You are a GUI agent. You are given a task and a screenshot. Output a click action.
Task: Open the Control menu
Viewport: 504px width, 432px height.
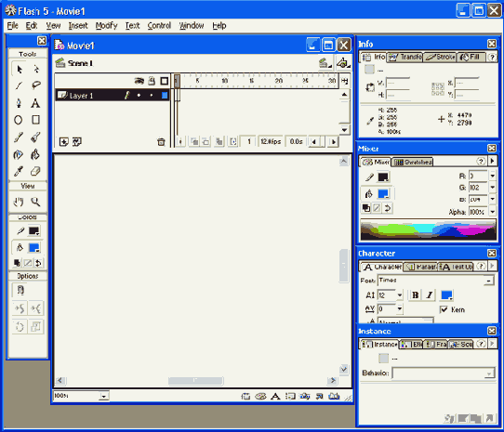[x=159, y=25]
